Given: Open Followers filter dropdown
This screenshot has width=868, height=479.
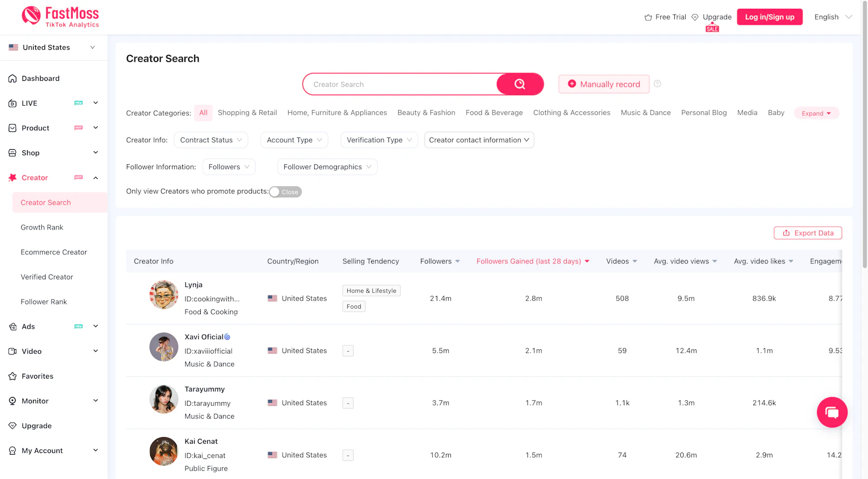Looking at the screenshot, I should click(x=229, y=167).
